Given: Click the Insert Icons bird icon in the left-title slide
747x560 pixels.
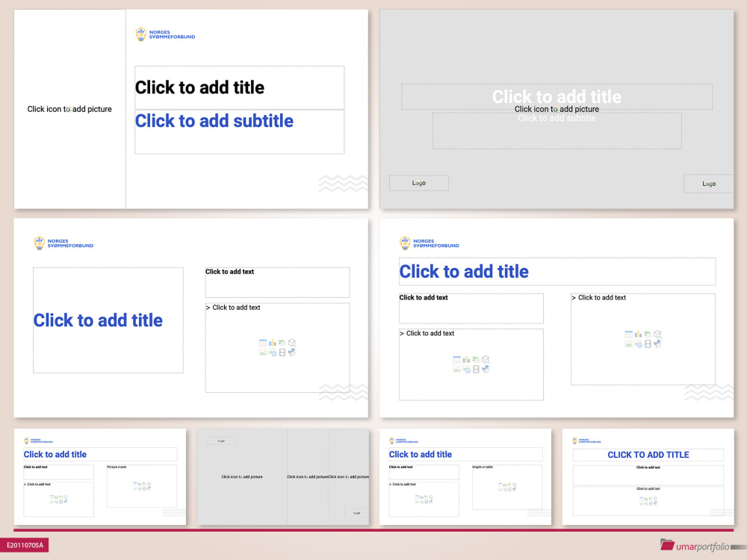Looking at the screenshot, I should 291,352.
